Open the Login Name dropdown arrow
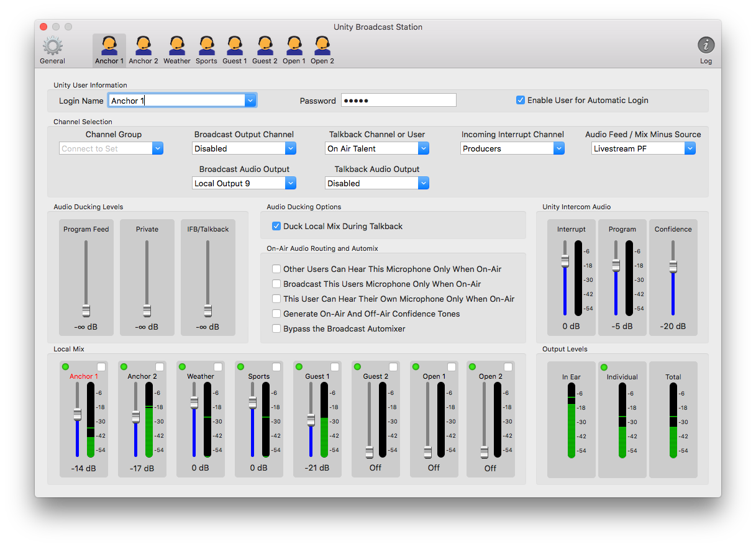Image resolution: width=756 pixels, height=547 pixels. [x=250, y=101]
